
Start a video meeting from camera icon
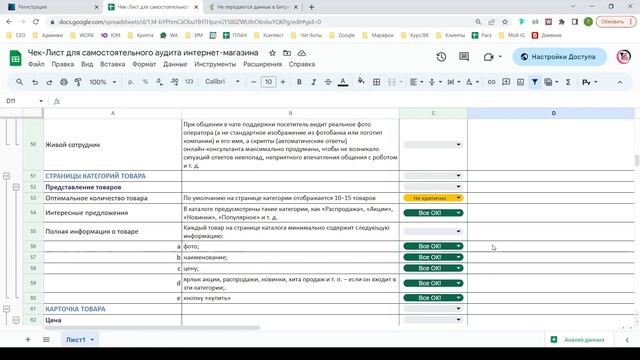489,57
